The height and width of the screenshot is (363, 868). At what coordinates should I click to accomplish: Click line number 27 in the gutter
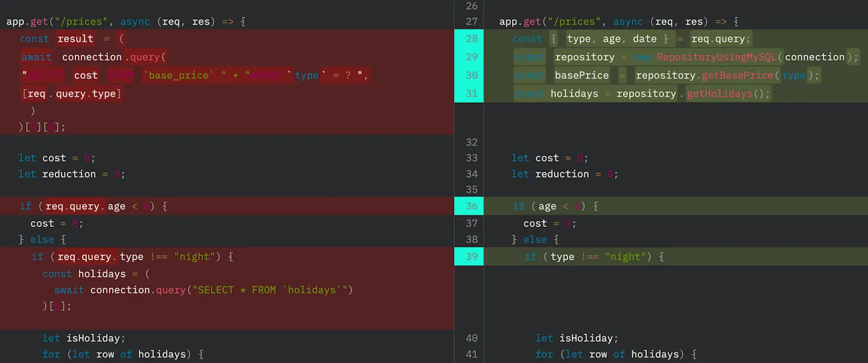(x=471, y=22)
